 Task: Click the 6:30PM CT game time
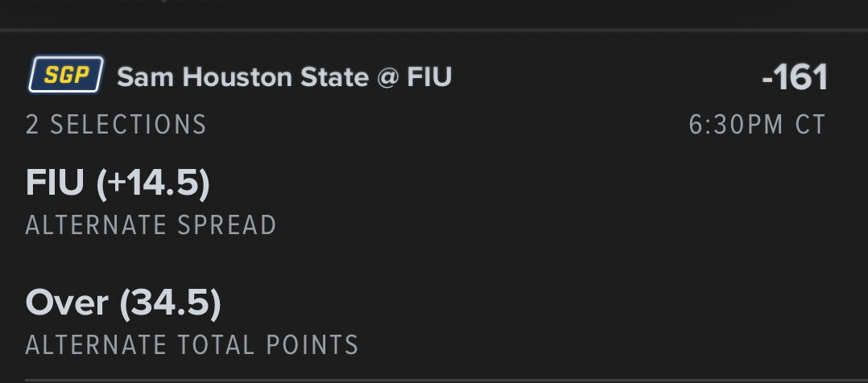[x=757, y=125]
